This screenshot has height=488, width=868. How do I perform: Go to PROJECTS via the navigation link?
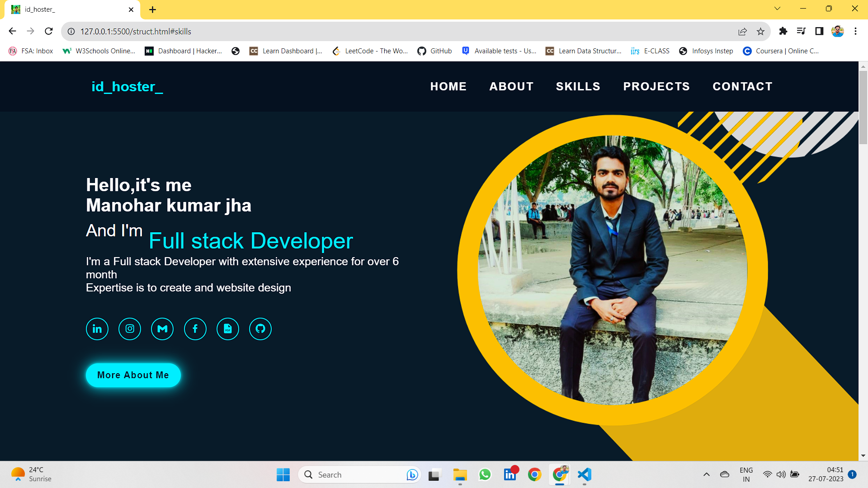pos(656,86)
